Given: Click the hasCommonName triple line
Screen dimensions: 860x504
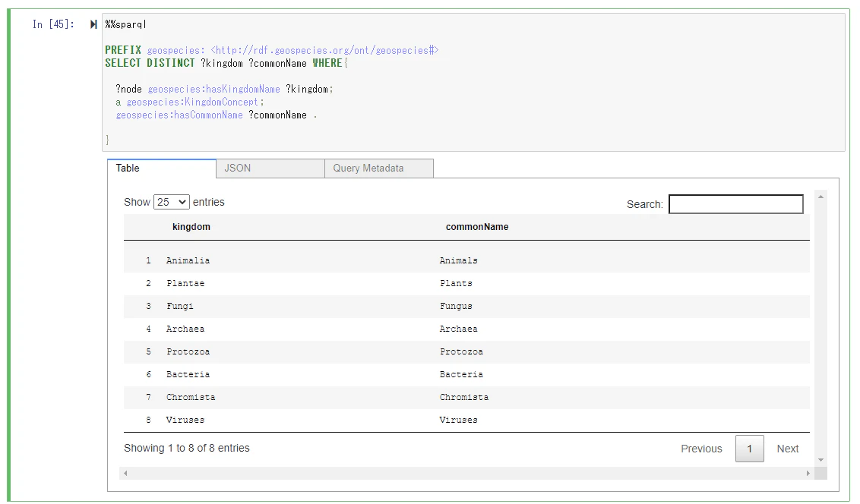Looking at the screenshot, I should point(216,115).
